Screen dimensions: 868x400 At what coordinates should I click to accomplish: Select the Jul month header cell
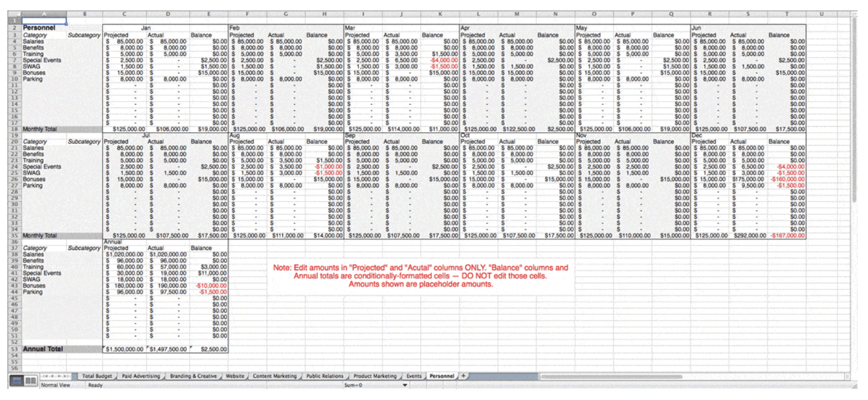point(146,135)
